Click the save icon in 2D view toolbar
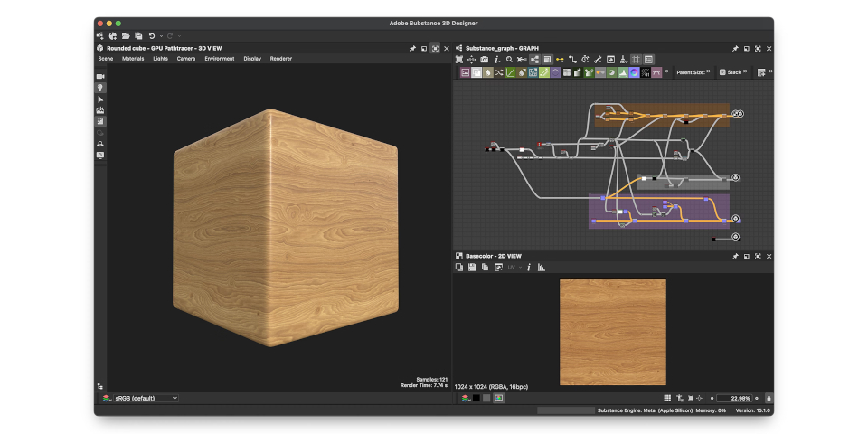Image resolution: width=868 pixels, height=434 pixels. (472, 268)
